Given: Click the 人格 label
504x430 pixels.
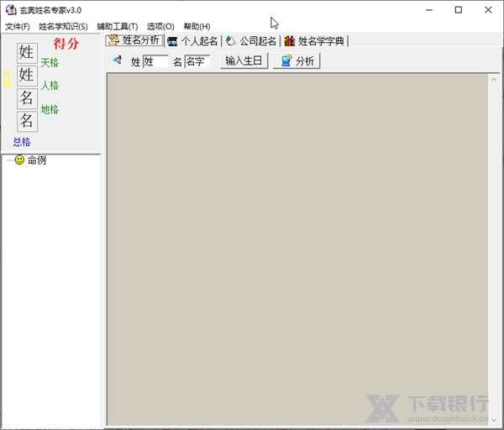Looking at the screenshot, I should point(50,85).
